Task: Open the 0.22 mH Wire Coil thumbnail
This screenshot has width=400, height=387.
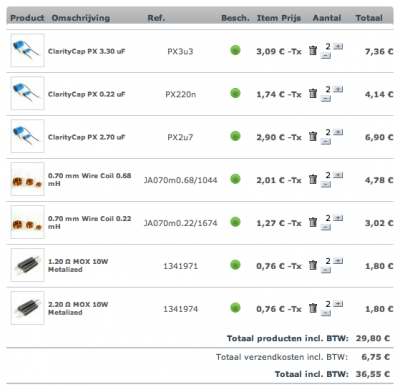Action: 27,222
